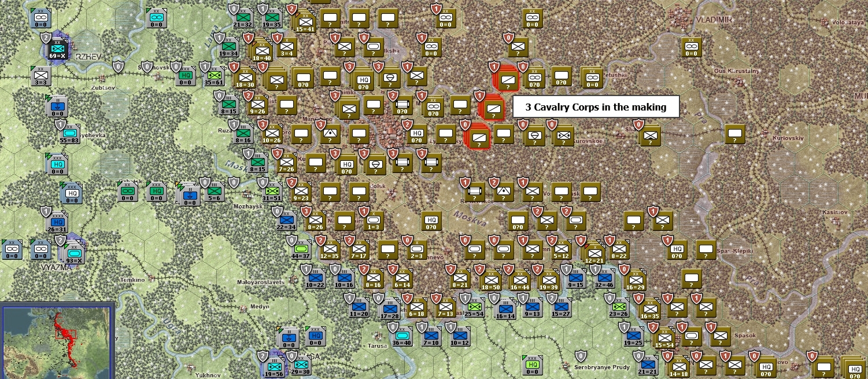This screenshot has height=379, width=868.
Task: Select blue regiment 10=12
Action: coord(460,336)
